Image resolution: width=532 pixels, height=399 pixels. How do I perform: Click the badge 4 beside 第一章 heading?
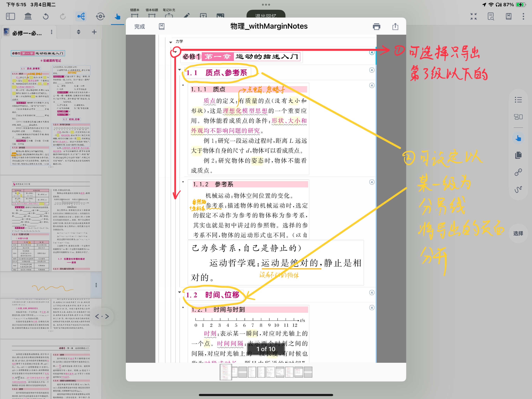click(372, 52)
